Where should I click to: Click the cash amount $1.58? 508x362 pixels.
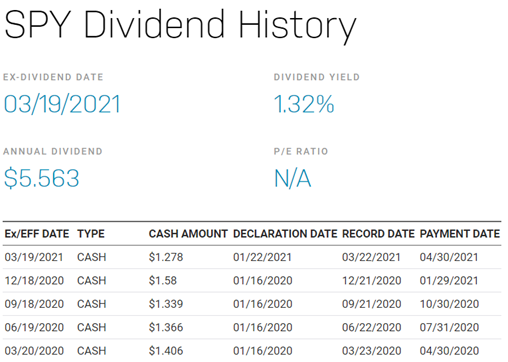pyautogui.click(x=163, y=280)
